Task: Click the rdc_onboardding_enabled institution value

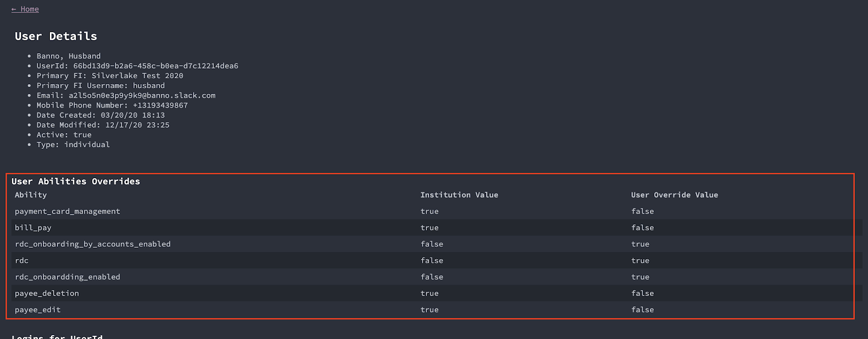Action: tap(432, 277)
